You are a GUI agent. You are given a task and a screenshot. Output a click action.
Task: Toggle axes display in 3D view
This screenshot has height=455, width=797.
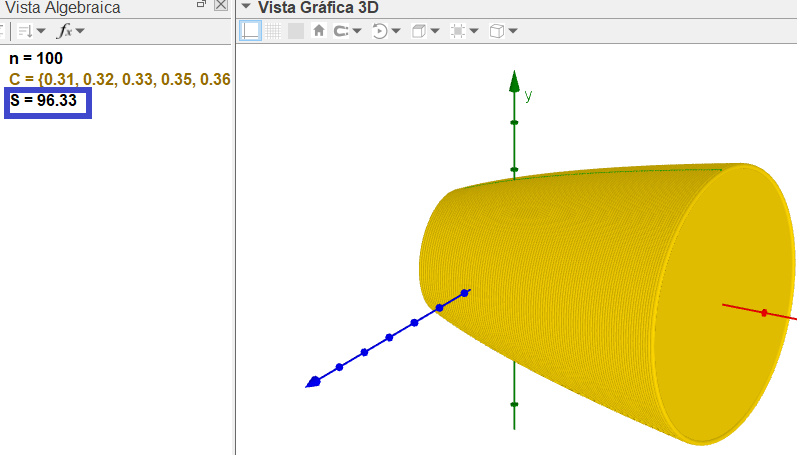tap(251, 31)
